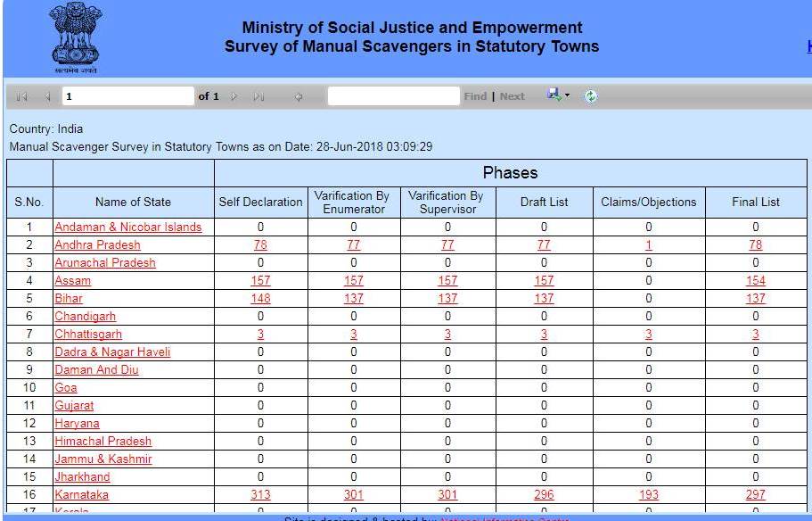Open Bihar Self Declaration count 148

click(260, 299)
